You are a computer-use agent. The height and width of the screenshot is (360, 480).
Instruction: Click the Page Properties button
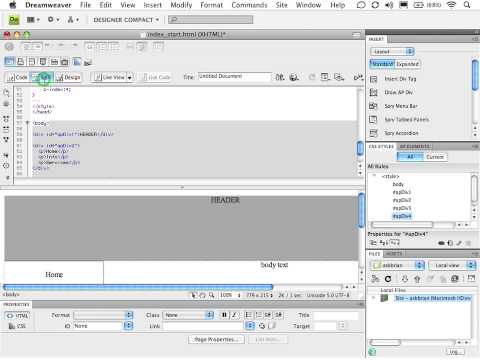pyautogui.click(x=216, y=339)
